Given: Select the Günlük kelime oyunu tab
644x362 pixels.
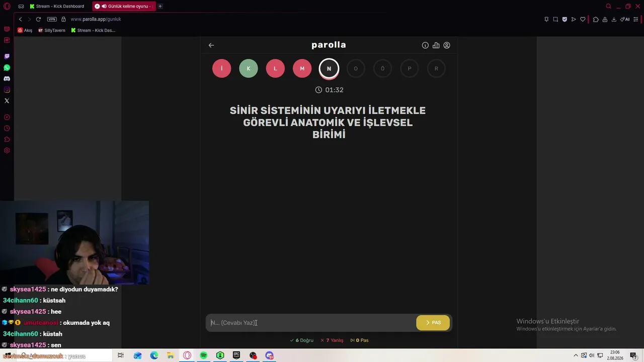Looking at the screenshot, I should (124, 7).
